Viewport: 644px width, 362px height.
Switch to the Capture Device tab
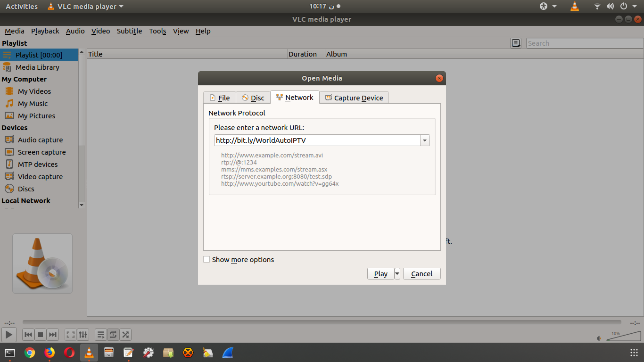coord(354,98)
